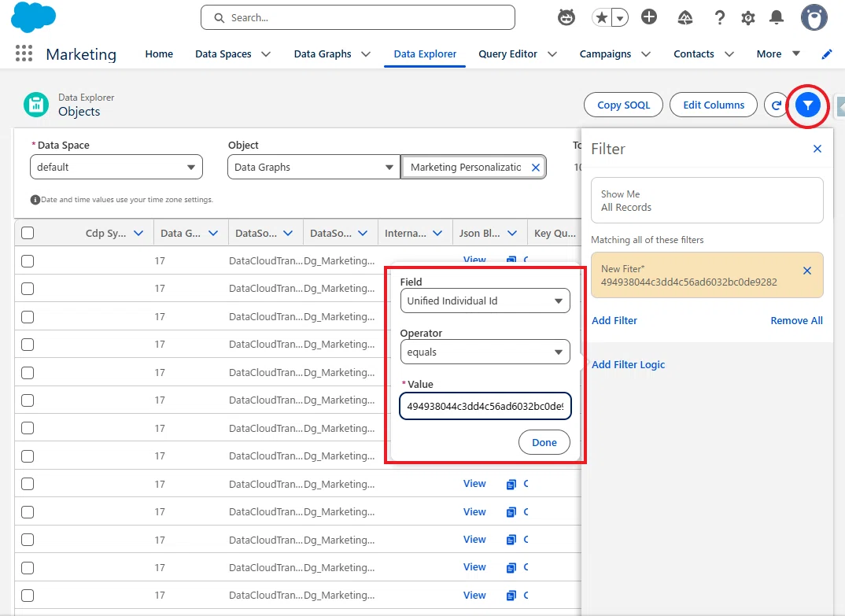Open the Cdp Sy... column menu chevron
The height and width of the screenshot is (616, 845).
coord(138,234)
